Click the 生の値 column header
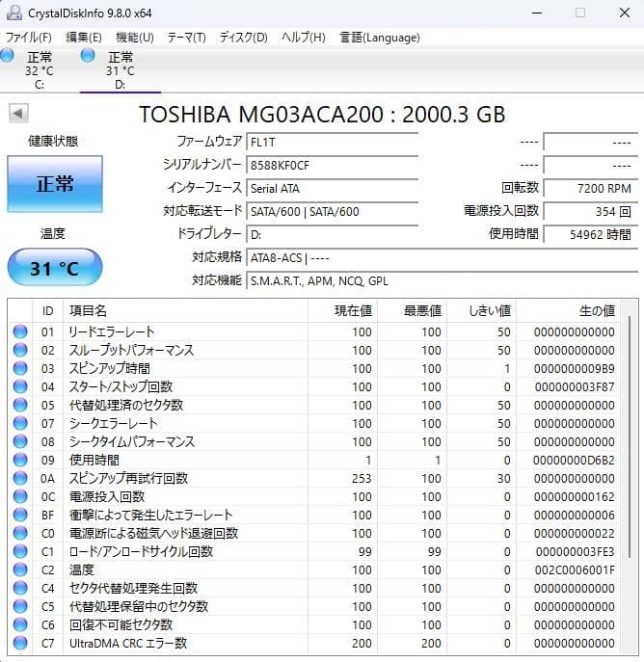Screen dimensions: 644x662 click(x=569, y=311)
